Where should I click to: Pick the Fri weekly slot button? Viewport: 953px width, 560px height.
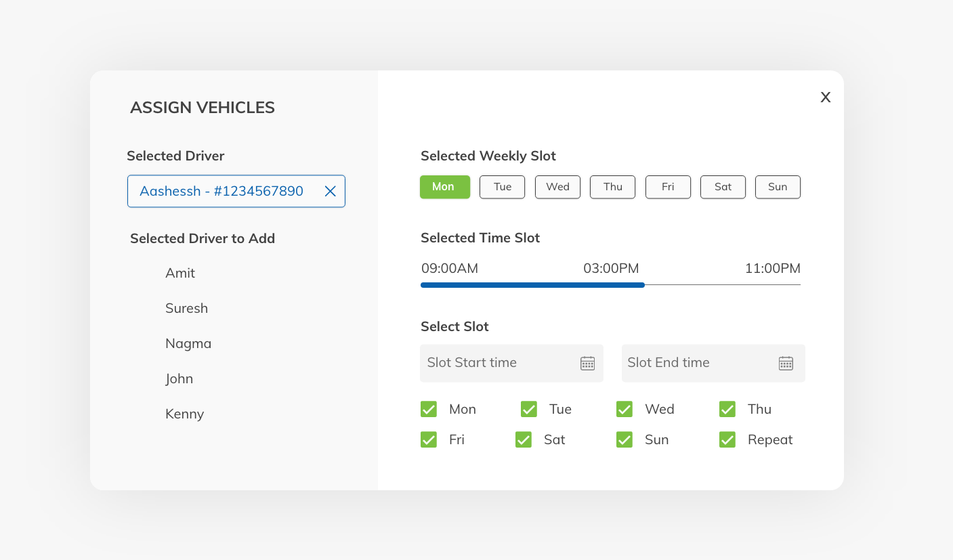(x=668, y=187)
